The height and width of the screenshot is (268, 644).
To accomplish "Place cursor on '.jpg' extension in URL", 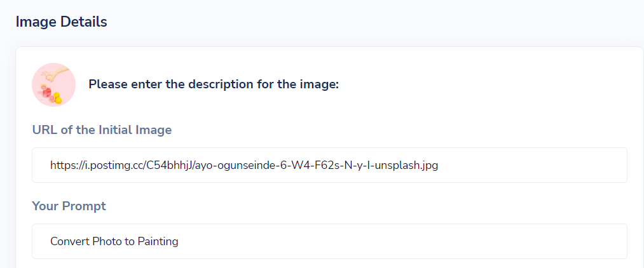I will tap(428, 165).
